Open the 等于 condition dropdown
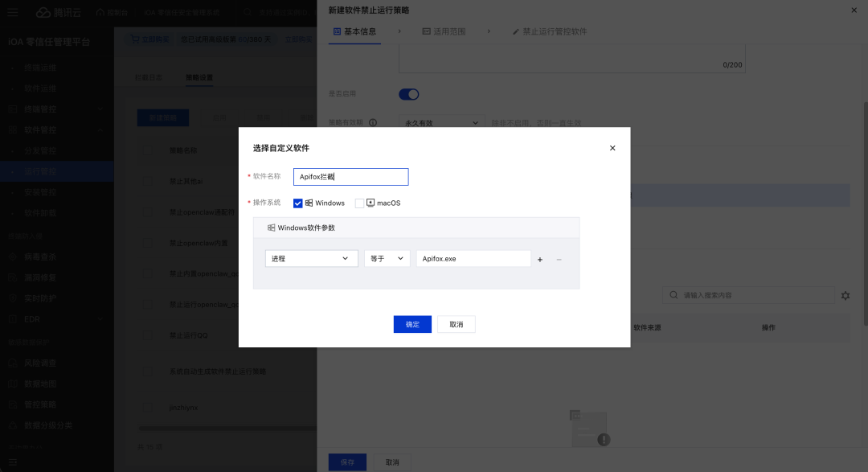Image resolution: width=868 pixels, height=472 pixels. [x=387, y=259]
